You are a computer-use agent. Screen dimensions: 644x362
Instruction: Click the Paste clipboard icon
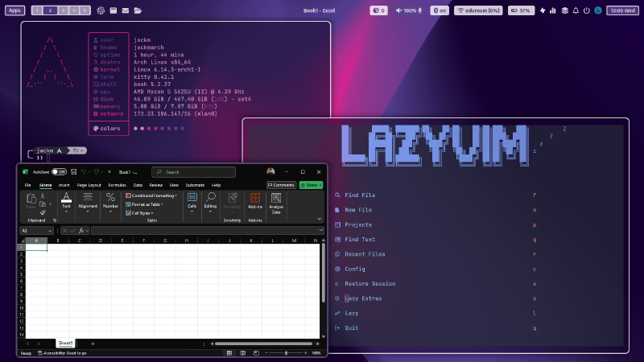[31, 199]
